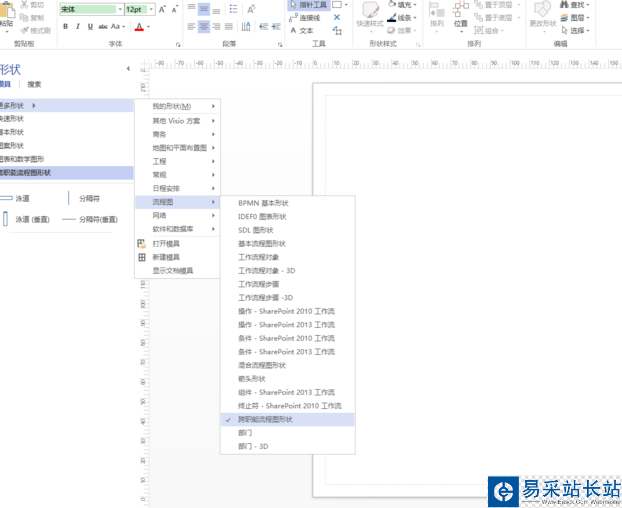Click the text direction (vertical text) icon
This screenshot has height=508, width=622.
[246, 27]
